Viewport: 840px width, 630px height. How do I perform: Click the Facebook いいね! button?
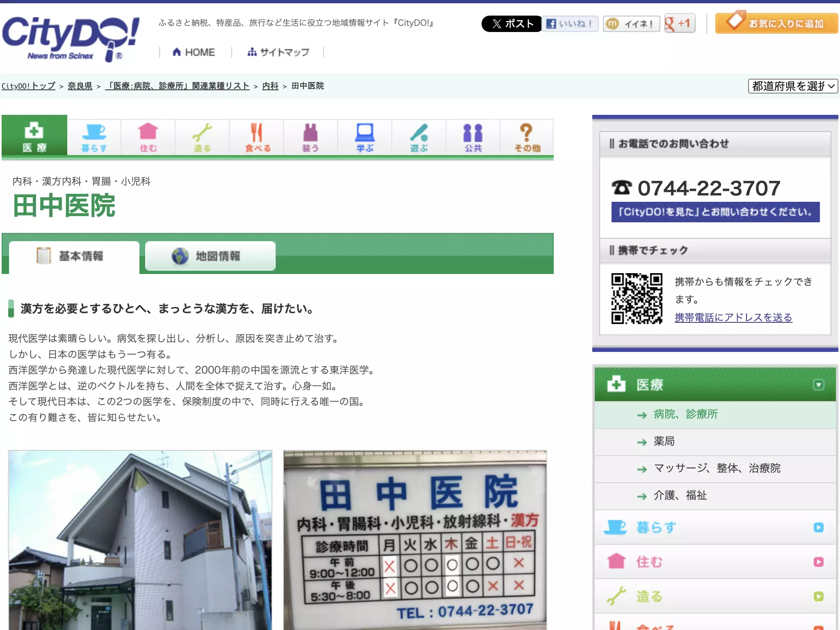pyautogui.click(x=571, y=24)
